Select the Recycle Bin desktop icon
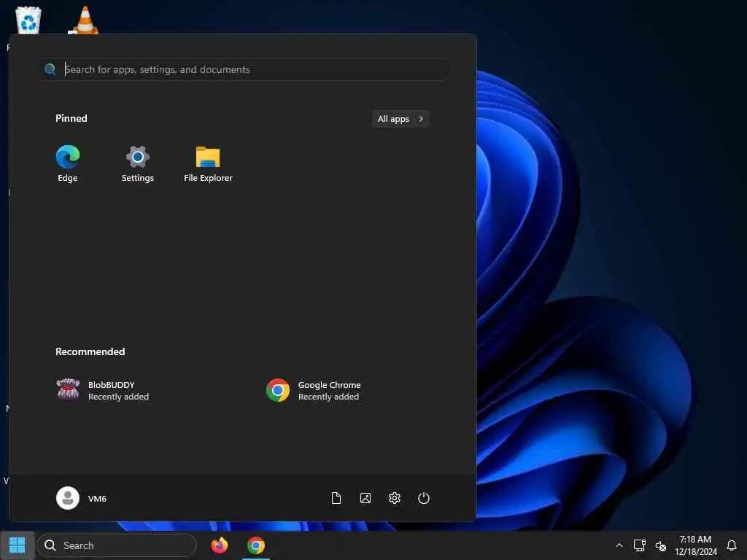Image resolution: width=747 pixels, height=560 pixels. pyautogui.click(x=28, y=20)
